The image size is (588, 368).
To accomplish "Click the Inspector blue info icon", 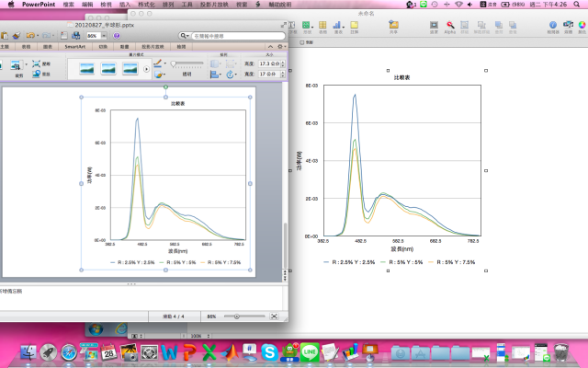I will point(553,25).
